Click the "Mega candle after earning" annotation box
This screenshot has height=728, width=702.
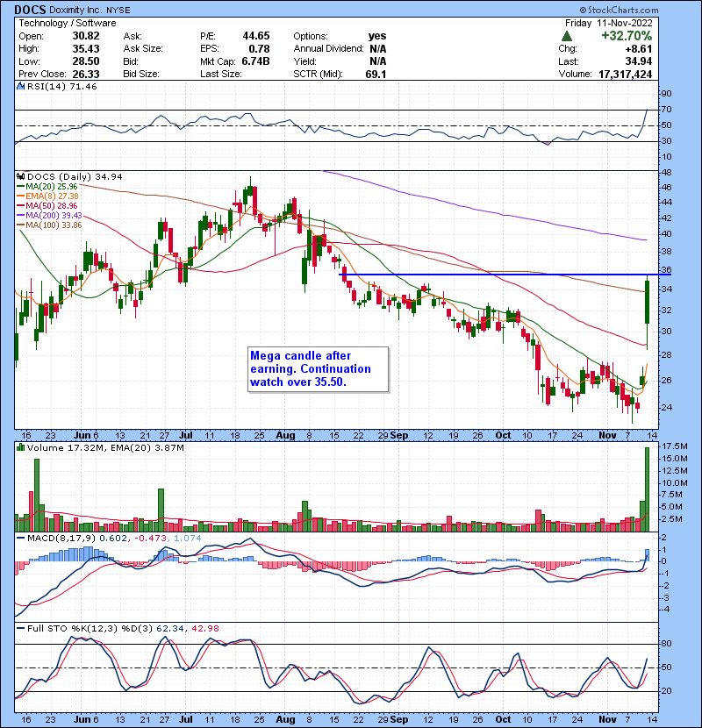tap(319, 369)
